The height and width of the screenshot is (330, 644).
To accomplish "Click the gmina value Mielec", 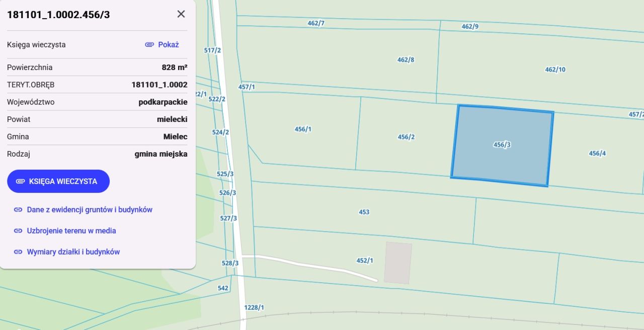I will (176, 137).
